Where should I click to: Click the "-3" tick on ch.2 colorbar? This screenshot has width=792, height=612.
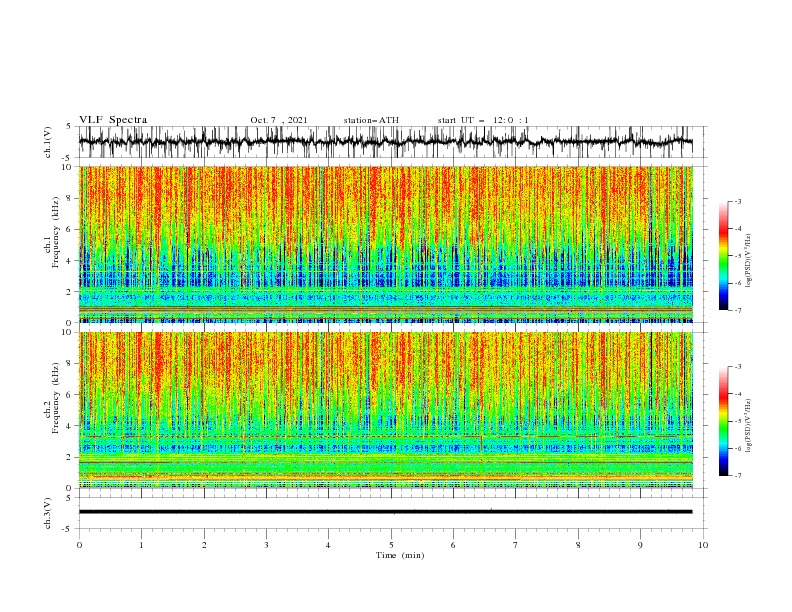(737, 367)
